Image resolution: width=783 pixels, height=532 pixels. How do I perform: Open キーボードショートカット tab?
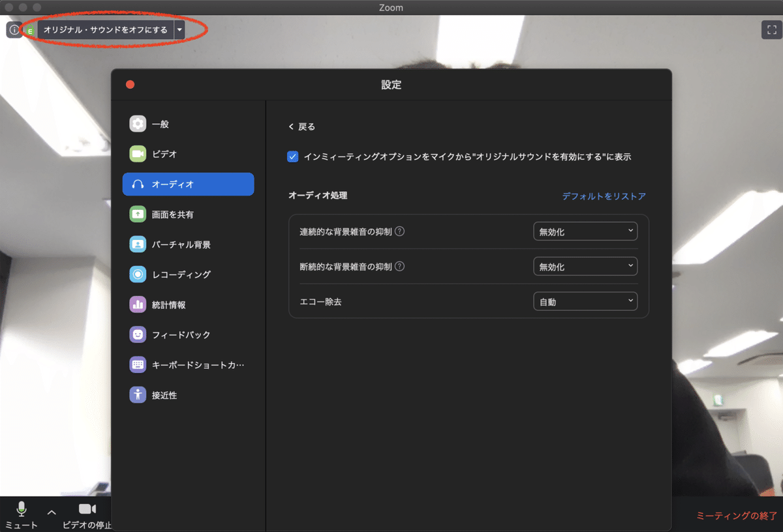tap(189, 365)
